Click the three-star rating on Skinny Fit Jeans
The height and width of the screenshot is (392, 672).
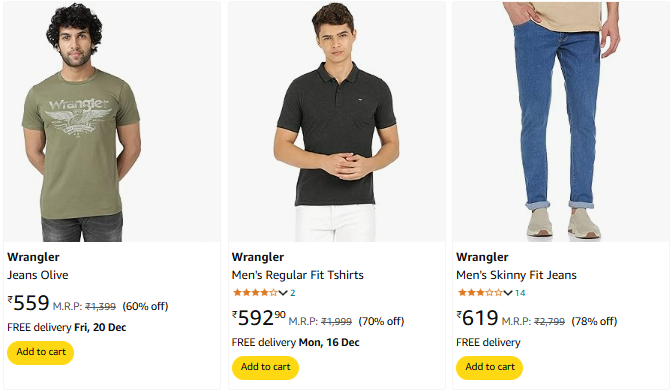click(x=480, y=293)
